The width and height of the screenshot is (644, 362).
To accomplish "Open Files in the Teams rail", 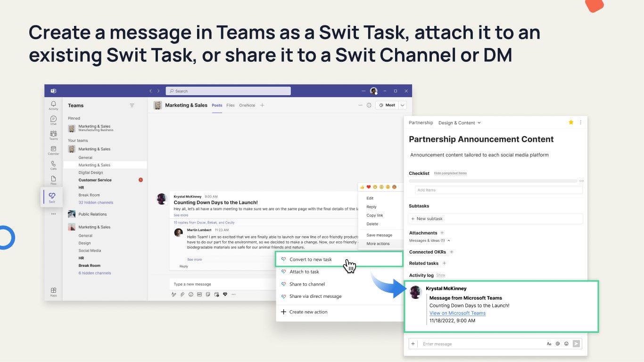I will [53, 180].
